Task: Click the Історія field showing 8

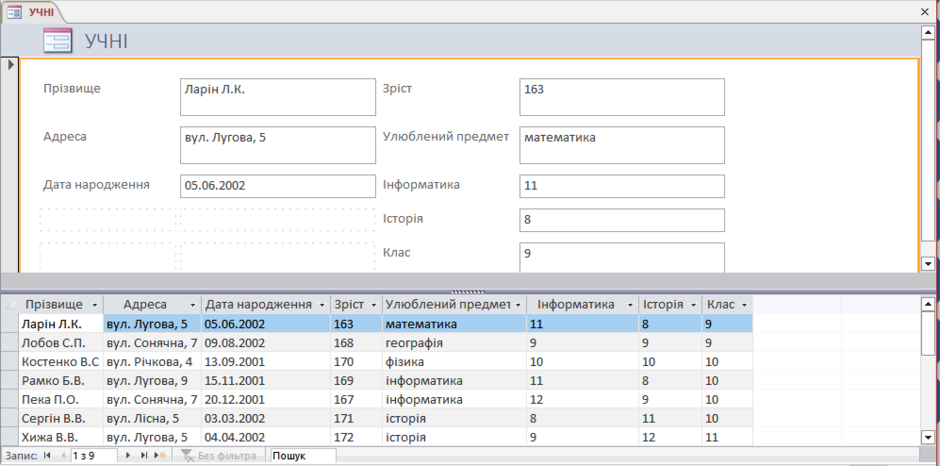Action: (x=622, y=220)
